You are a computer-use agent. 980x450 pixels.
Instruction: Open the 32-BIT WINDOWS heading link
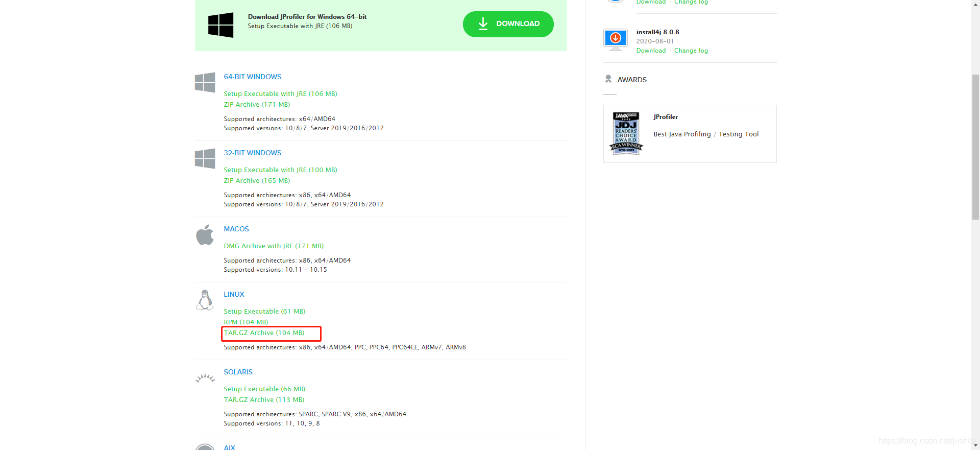point(253,153)
